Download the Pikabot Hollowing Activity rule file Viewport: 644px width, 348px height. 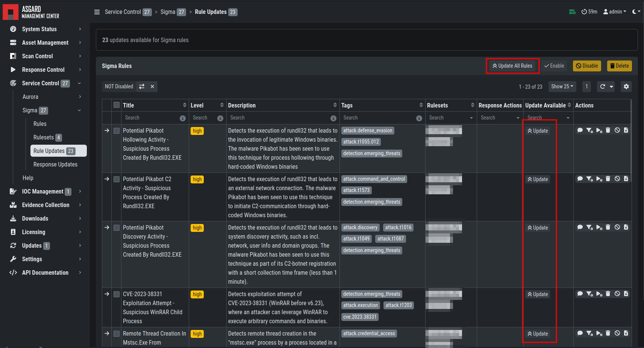(x=626, y=130)
